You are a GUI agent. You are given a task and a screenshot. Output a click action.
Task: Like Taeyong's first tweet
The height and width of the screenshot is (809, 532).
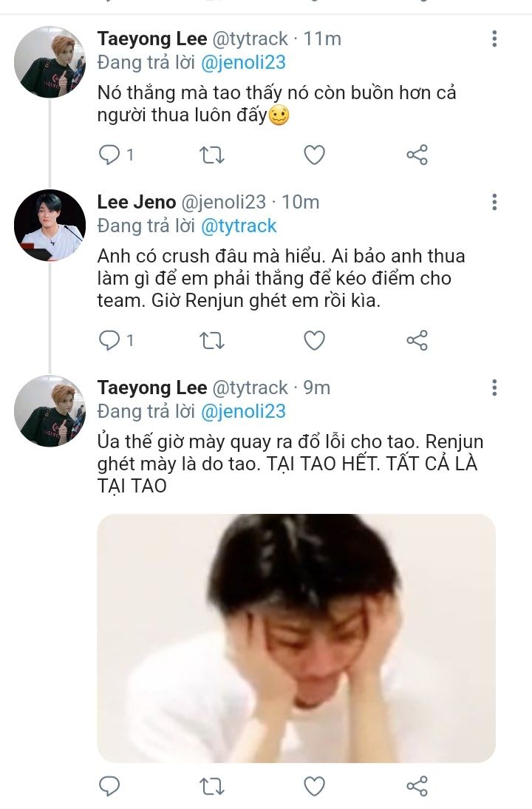[315, 155]
